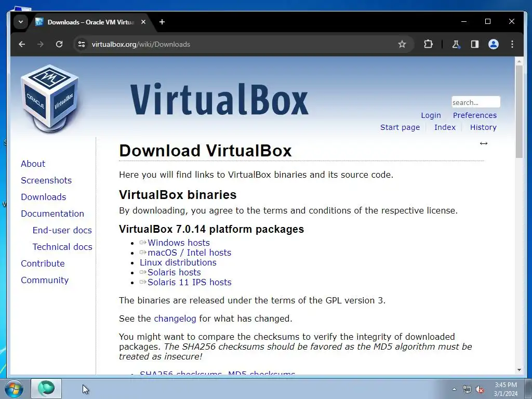Click the vertical scrollbar thumb
Image resolution: width=532 pixels, height=399 pixels.
[519, 111]
